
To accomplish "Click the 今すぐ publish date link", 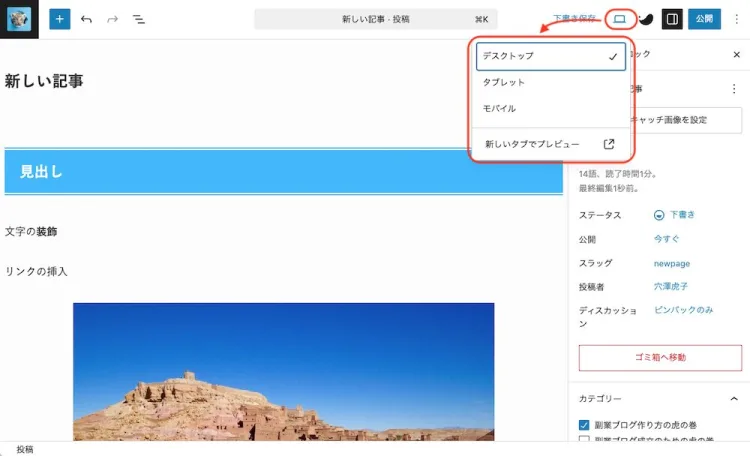I will click(666, 239).
